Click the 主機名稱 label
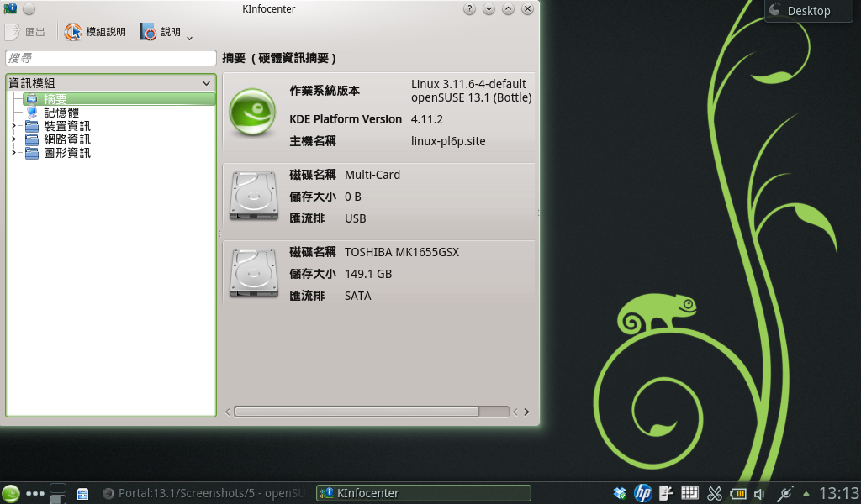 (313, 141)
